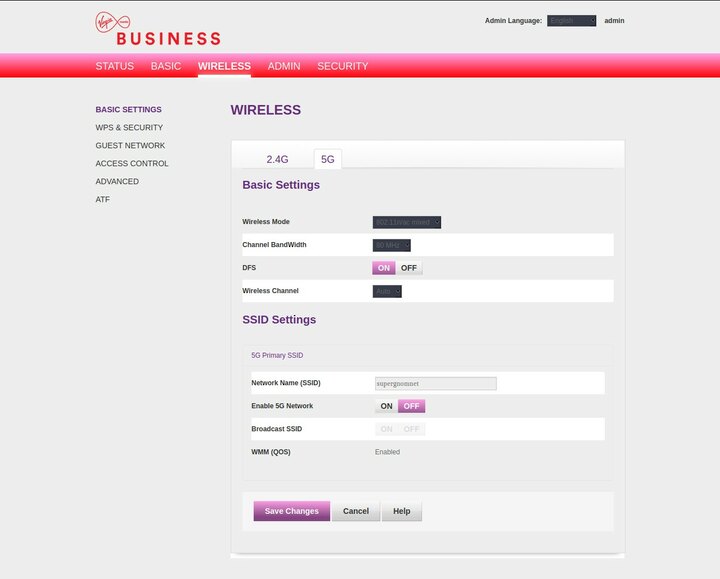Screen dimensions: 720x579
Task: Switch to the 2.4G tab
Action: (277, 159)
